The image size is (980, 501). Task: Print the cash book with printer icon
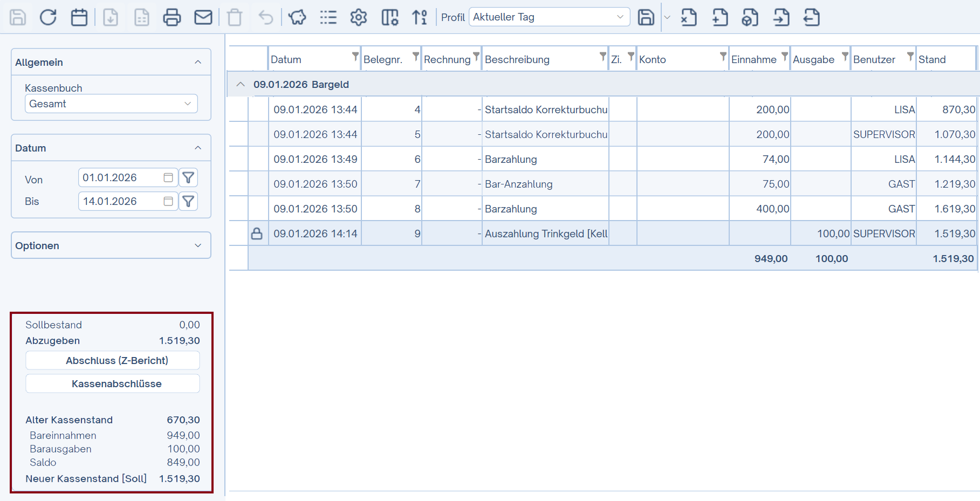(x=172, y=17)
